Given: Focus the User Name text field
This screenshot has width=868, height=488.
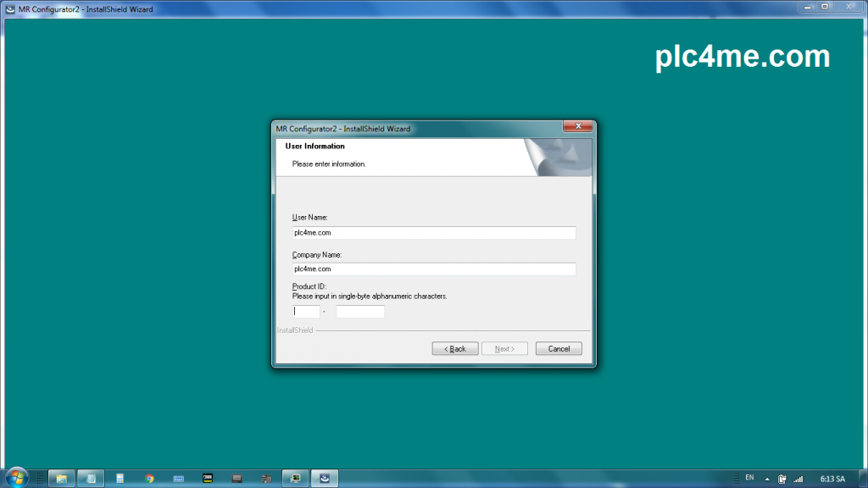Looking at the screenshot, I should tap(433, 233).
